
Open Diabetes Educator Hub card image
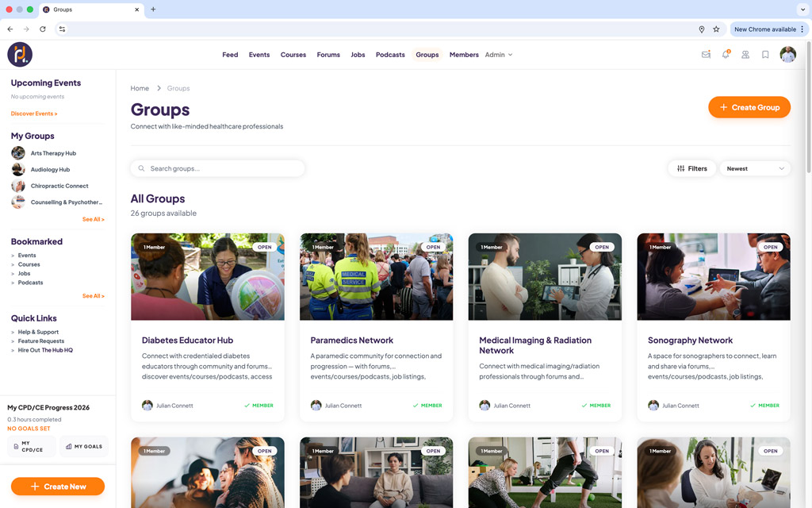pyautogui.click(x=208, y=276)
